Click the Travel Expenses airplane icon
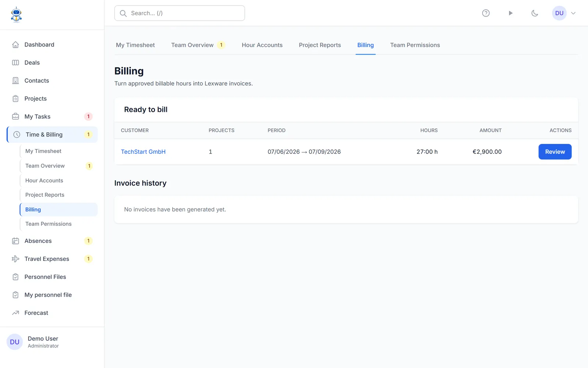The width and height of the screenshot is (588, 368). (x=15, y=259)
